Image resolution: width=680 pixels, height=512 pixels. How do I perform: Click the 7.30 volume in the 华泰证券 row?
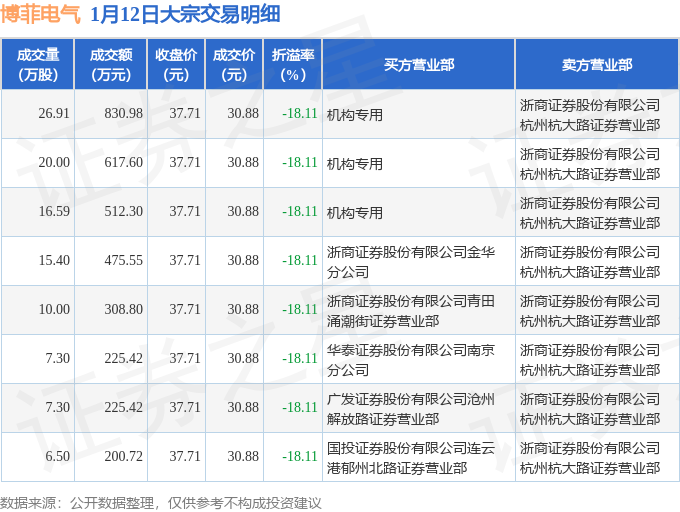pyautogui.click(x=57, y=359)
